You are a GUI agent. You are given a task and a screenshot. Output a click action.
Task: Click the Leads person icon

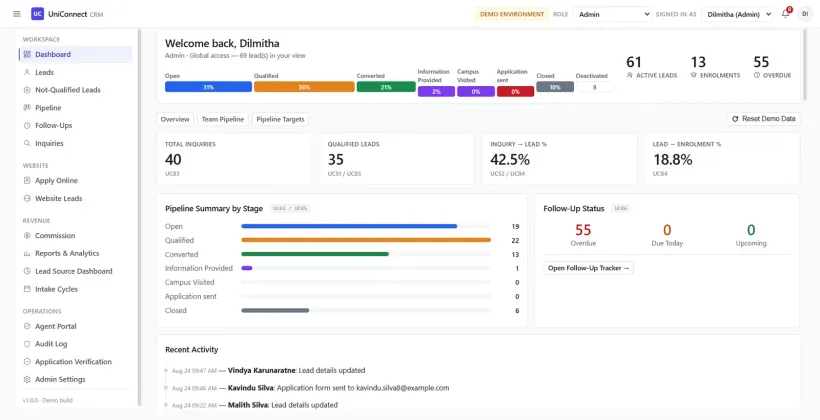click(x=27, y=72)
